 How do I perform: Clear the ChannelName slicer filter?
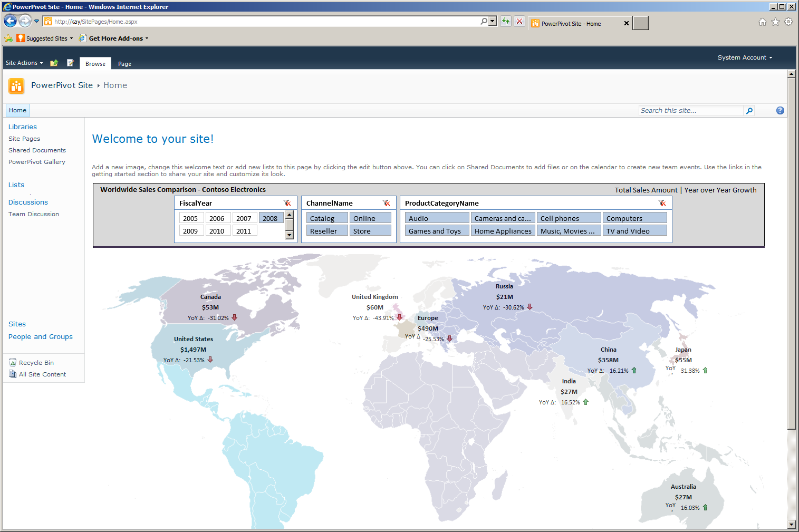[386, 203]
